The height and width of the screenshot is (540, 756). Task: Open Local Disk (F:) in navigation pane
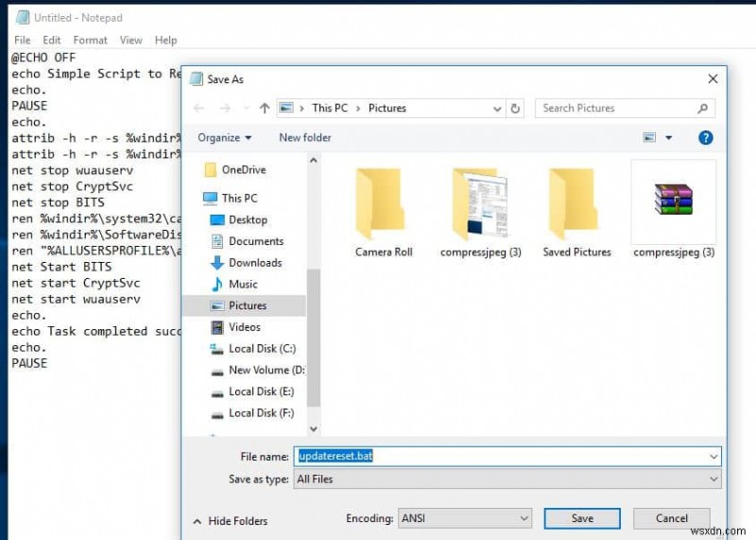[262, 413]
